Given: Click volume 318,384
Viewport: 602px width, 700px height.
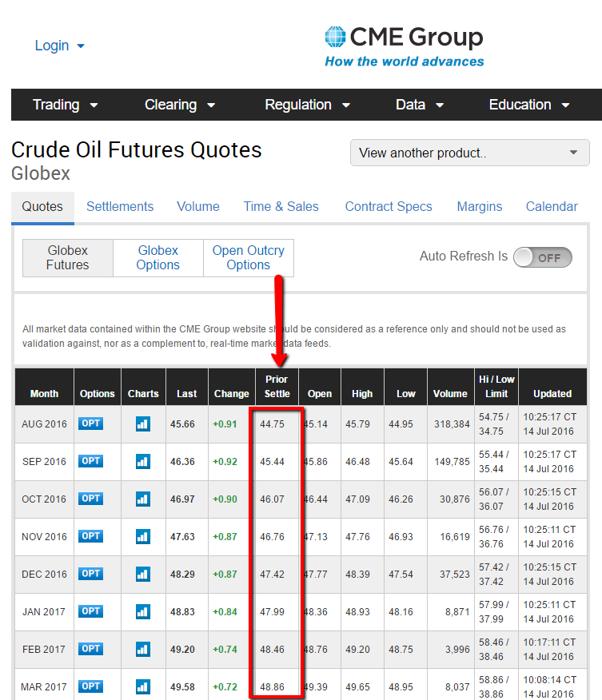Looking at the screenshot, I should (452, 424).
